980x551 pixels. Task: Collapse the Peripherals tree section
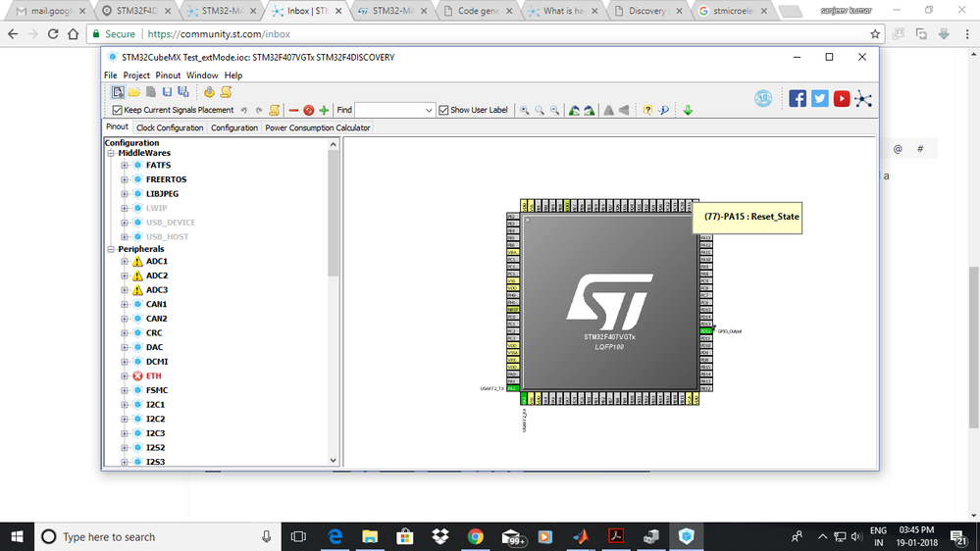pyautogui.click(x=111, y=249)
